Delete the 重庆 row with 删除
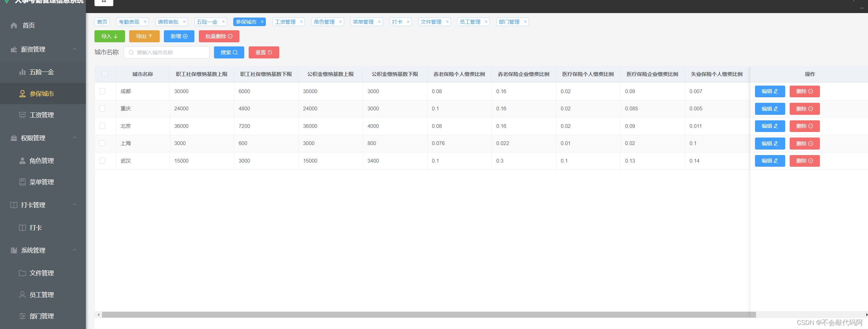This screenshot has height=329, width=868. coord(804,109)
